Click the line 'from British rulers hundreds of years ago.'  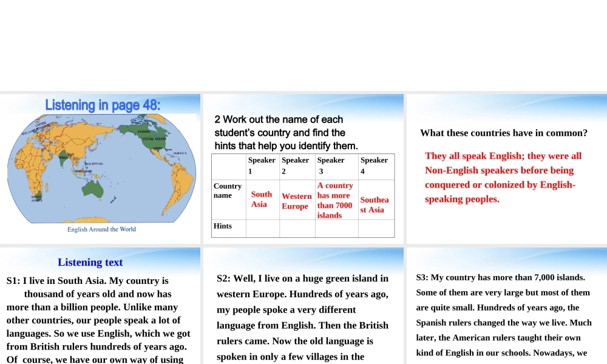[x=97, y=346]
